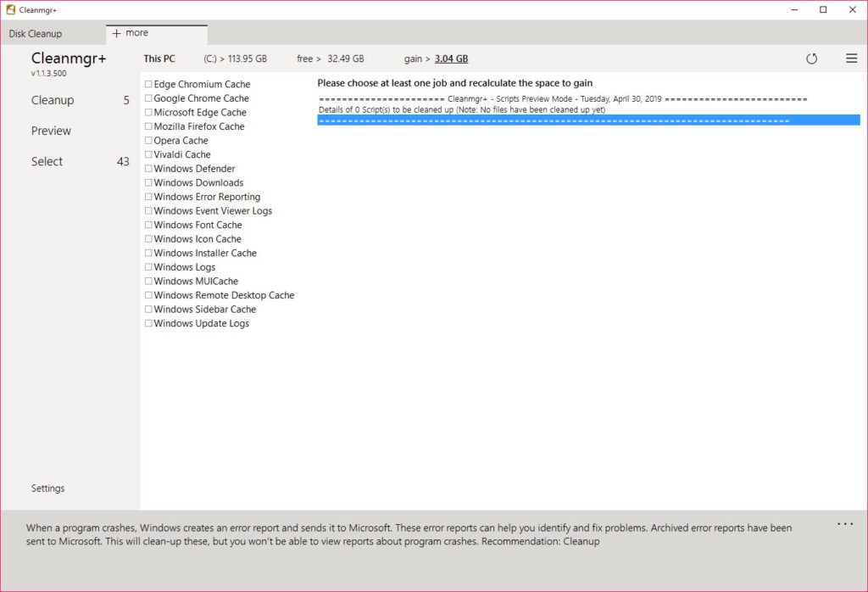
Task: Select the Windows Defender checkbox
Action: (x=148, y=169)
